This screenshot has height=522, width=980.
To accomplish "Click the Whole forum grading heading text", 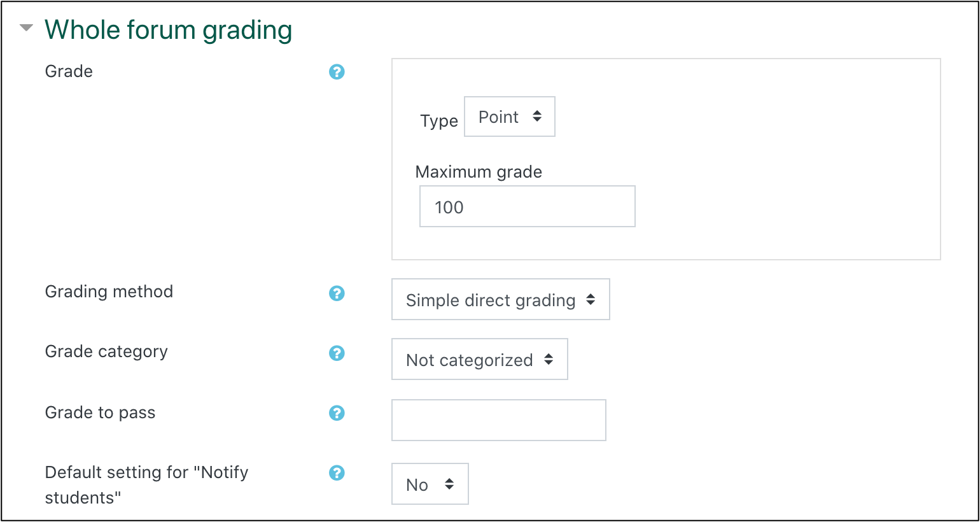I will coord(169,29).
